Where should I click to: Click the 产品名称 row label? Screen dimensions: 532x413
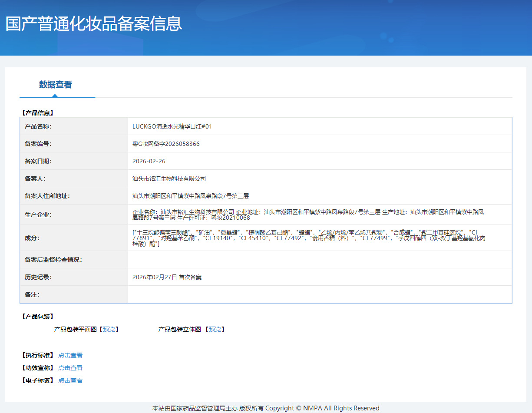pyautogui.click(x=38, y=126)
